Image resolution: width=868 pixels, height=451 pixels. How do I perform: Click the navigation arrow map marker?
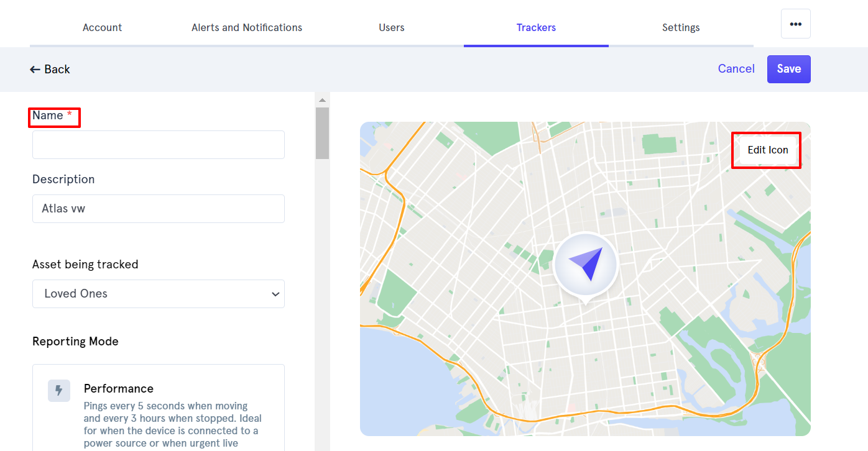point(585,265)
